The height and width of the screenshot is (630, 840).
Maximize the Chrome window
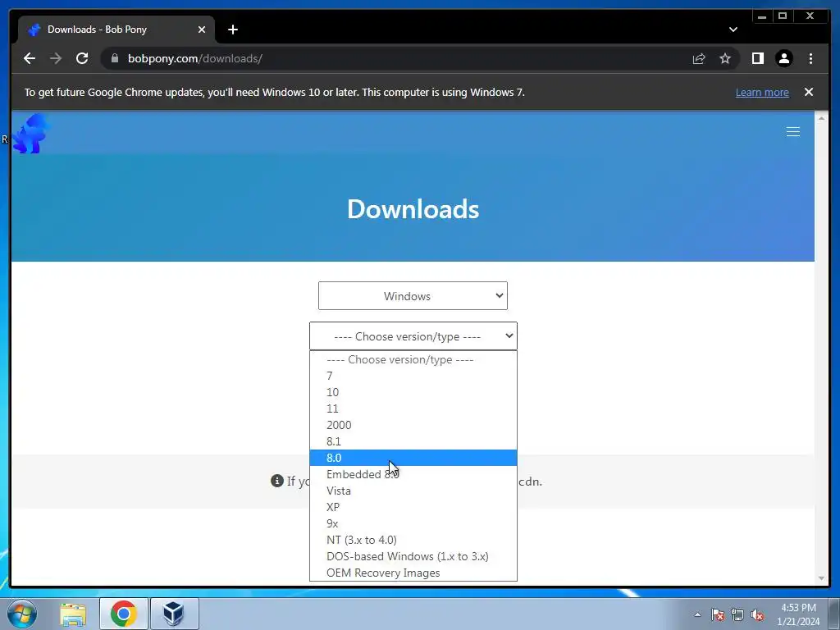coord(782,16)
